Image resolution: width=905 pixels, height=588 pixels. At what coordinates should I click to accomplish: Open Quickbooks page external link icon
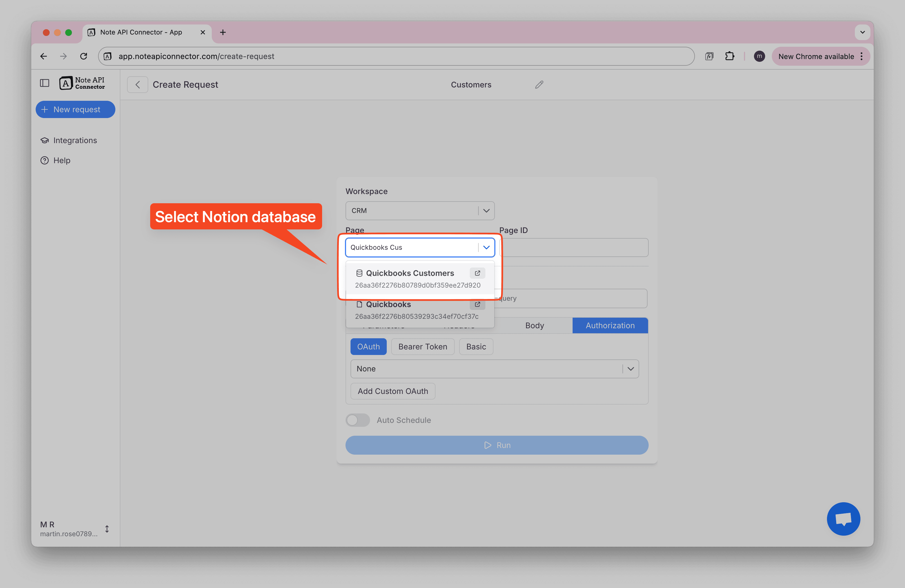477,305
